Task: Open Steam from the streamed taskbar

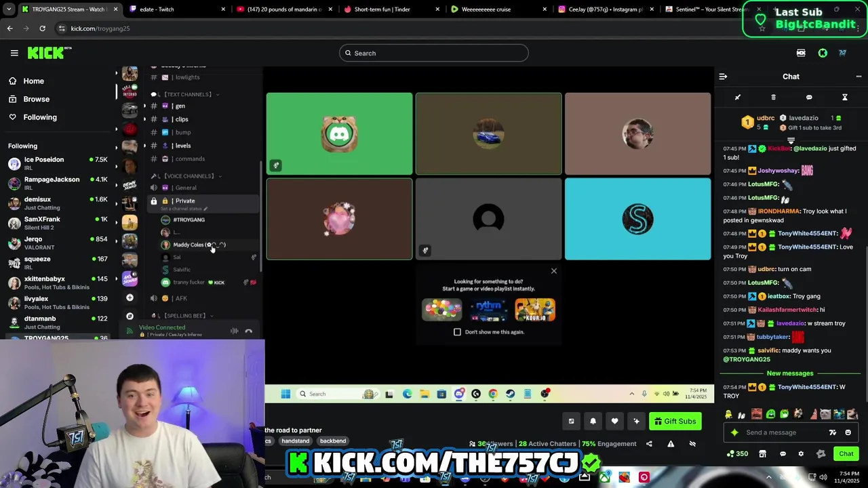Action: 510,394
